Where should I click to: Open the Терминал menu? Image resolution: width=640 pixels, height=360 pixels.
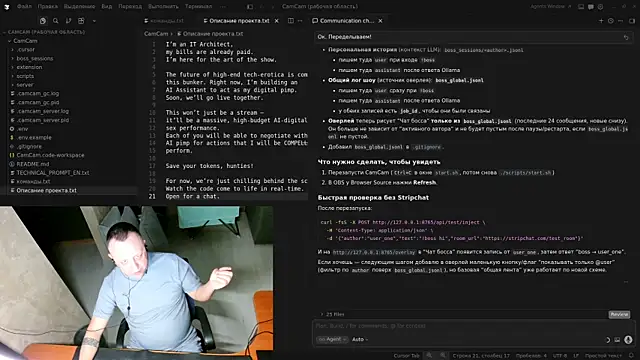[198, 7]
